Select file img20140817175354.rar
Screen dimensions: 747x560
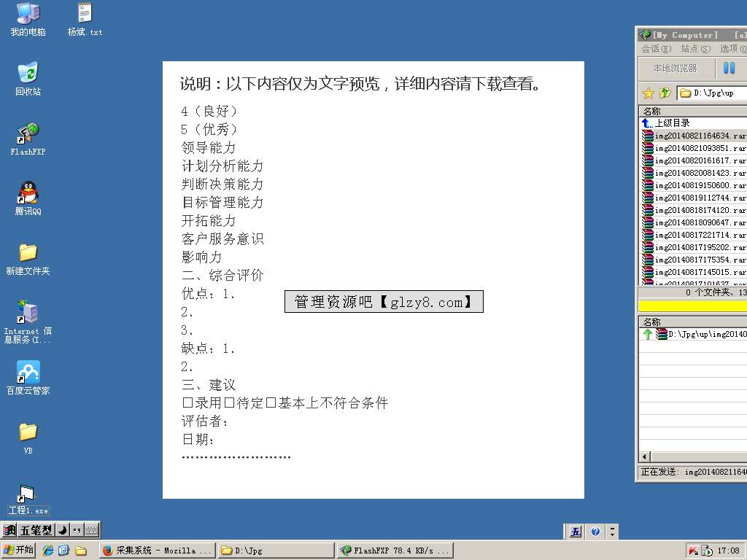[693, 260]
